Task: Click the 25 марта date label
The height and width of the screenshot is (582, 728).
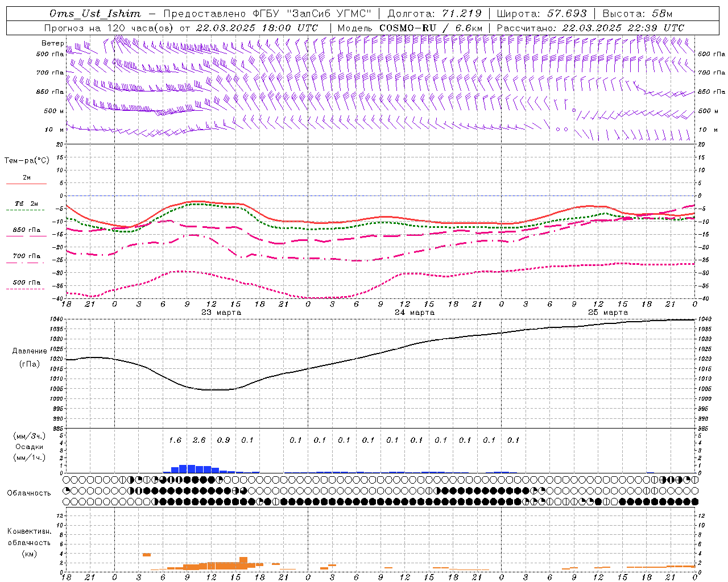Action: pos(608,312)
